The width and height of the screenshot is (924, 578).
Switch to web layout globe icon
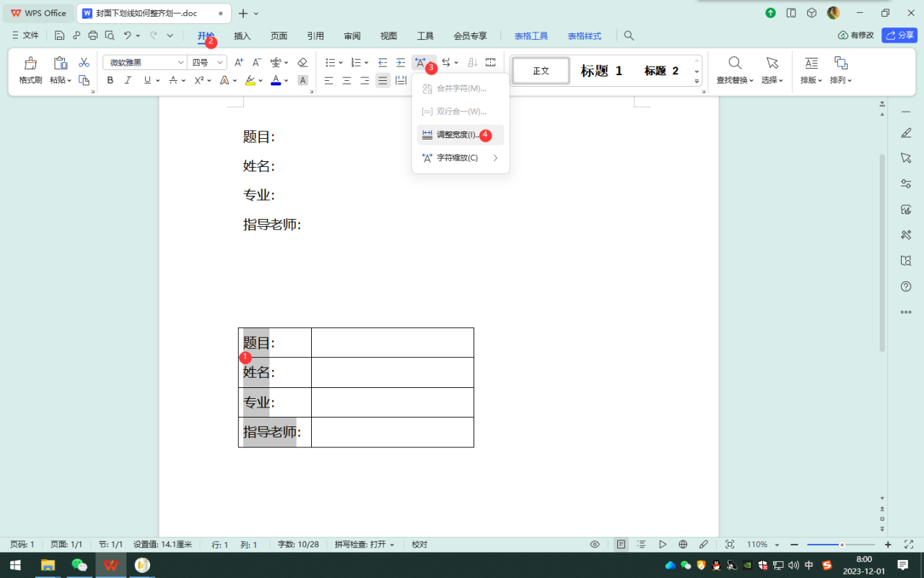683,544
